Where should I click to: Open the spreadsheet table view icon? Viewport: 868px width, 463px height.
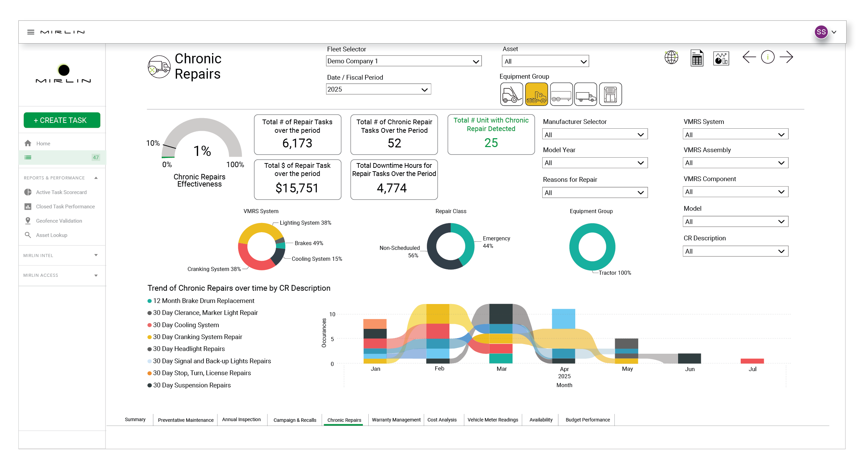tap(696, 58)
